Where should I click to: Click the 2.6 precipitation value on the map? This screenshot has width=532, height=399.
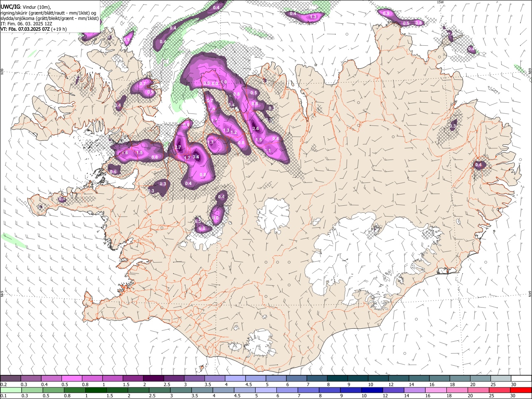256,129
